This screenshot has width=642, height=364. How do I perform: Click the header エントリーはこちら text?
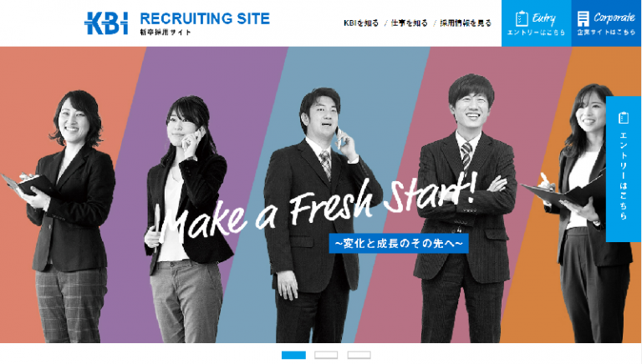pyautogui.click(x=536, y=33)
